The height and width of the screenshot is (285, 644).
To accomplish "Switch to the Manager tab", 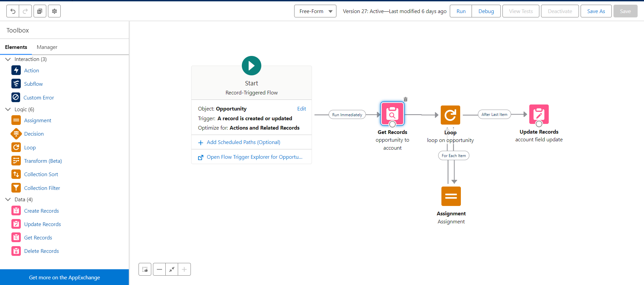I will coord(47,47).
